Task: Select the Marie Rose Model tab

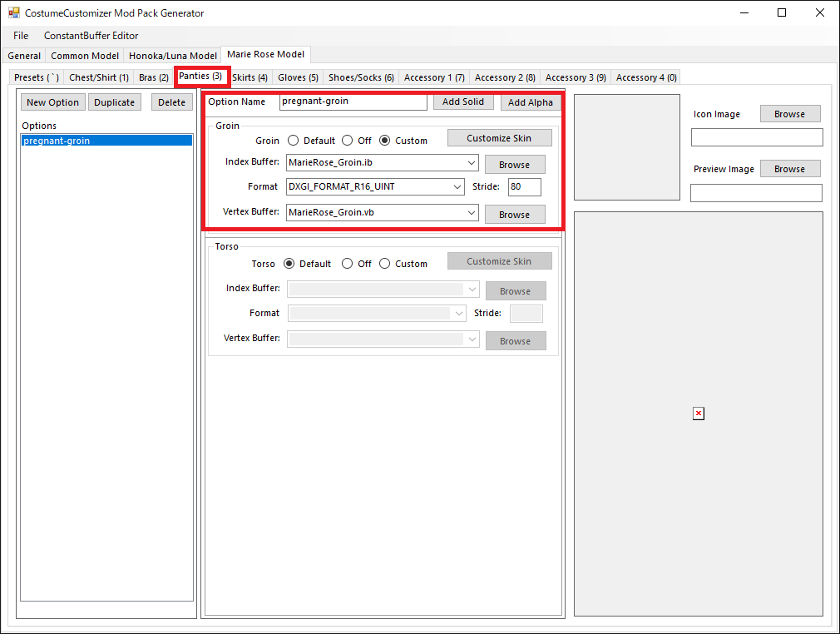Action: point(265,54)
